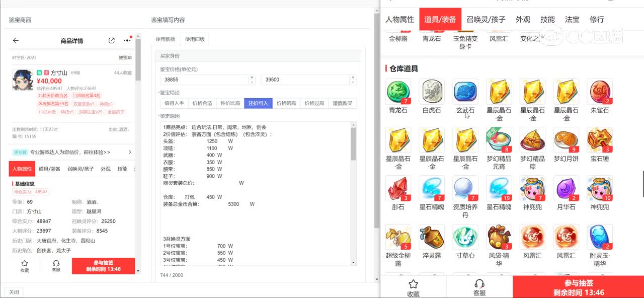Select the 风袋·精华 item icon

click(x=499, y=237)
